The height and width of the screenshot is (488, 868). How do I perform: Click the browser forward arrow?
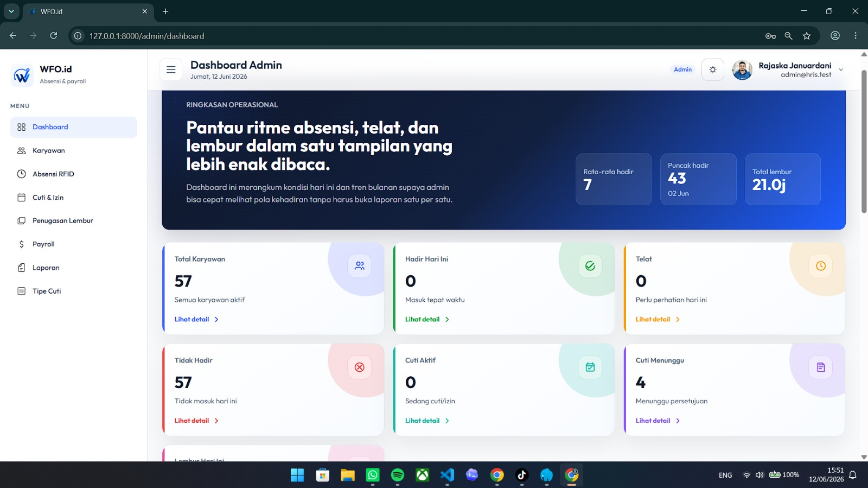click(x=33, y=36)
